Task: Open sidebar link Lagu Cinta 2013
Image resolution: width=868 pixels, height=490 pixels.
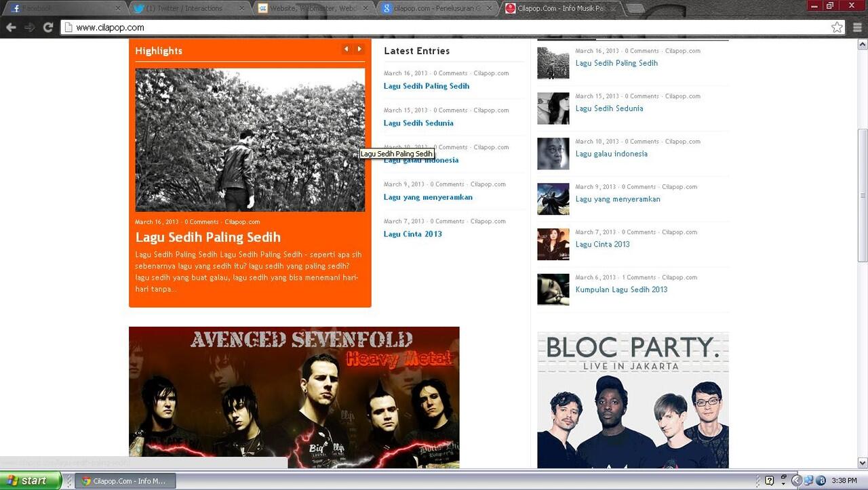Action: pos(602,244)
